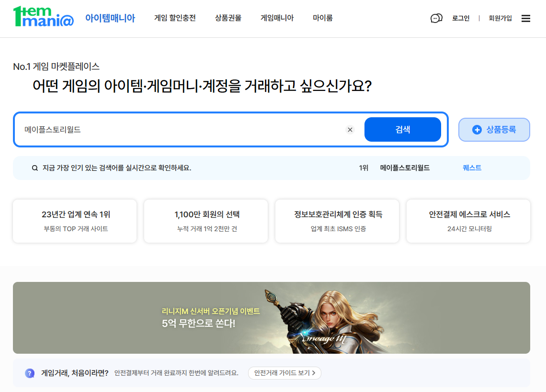
Task: Open the 아이템매니아 menu
Action: [110, 18]
